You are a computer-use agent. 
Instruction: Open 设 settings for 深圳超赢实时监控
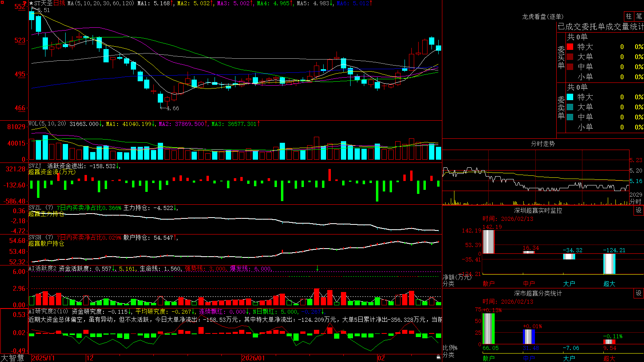coord(639,210)
